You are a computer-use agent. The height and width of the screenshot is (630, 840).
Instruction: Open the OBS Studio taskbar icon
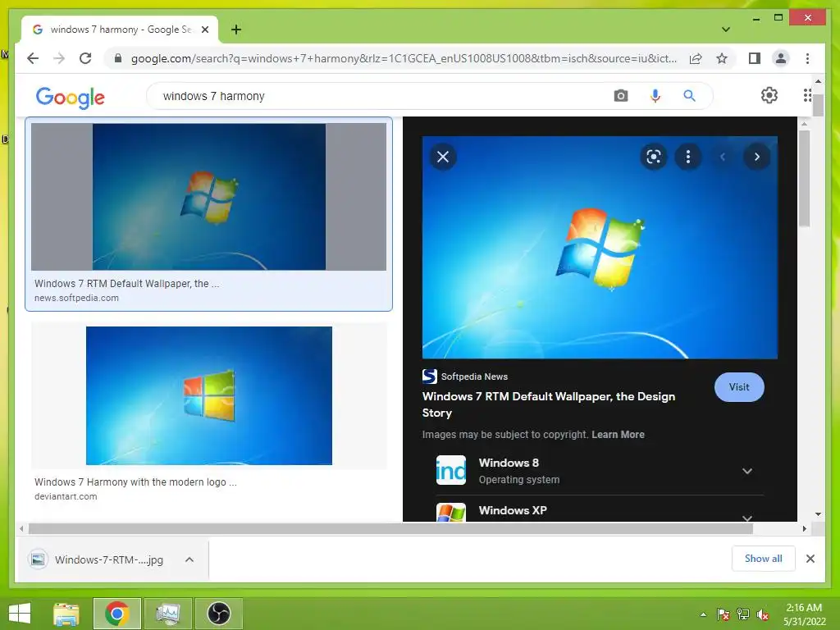[218, 614]
